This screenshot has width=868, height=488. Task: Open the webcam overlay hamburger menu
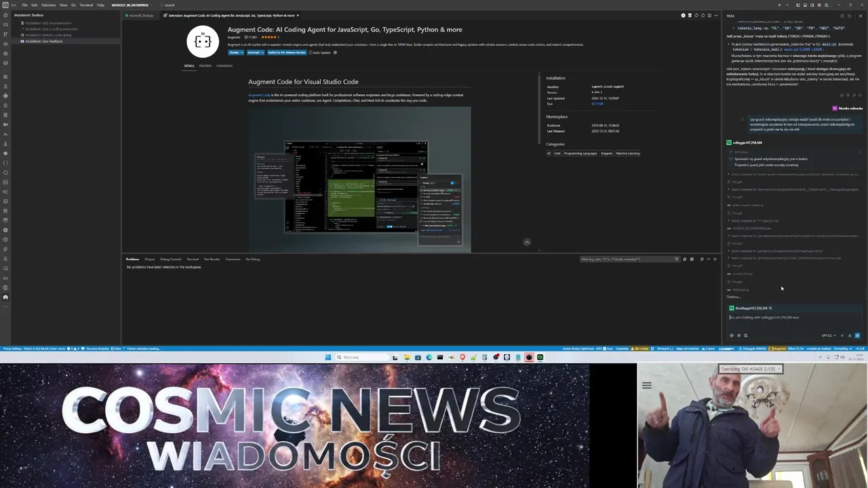point(647,386)
